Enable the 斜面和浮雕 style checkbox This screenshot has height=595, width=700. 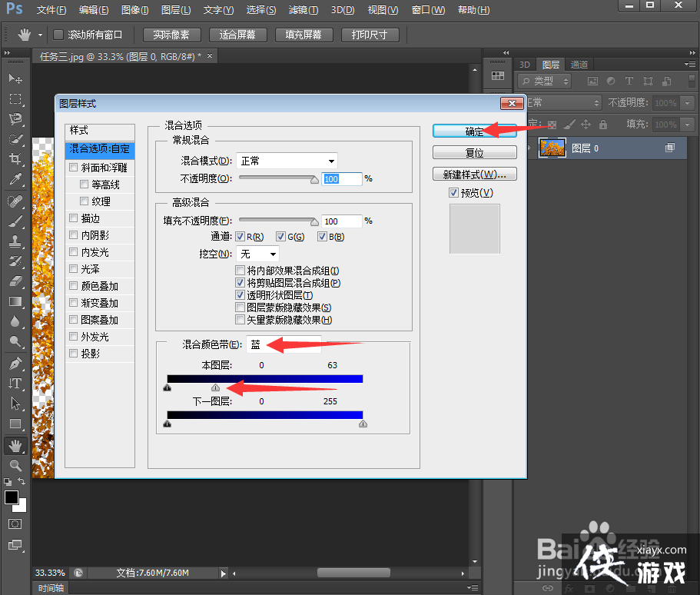tap(74, 168)
